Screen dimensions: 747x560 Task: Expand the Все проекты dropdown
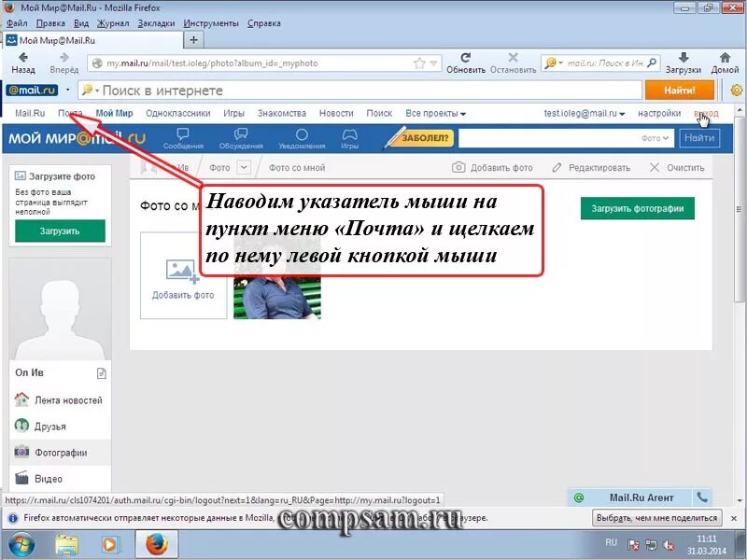coord(435,114)
